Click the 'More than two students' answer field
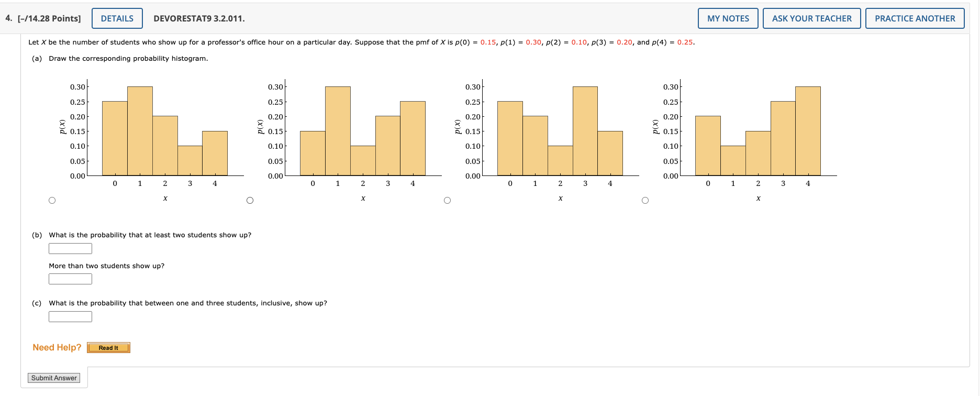Viewport: 980px width, 396px height. click(x=70, y=279)
